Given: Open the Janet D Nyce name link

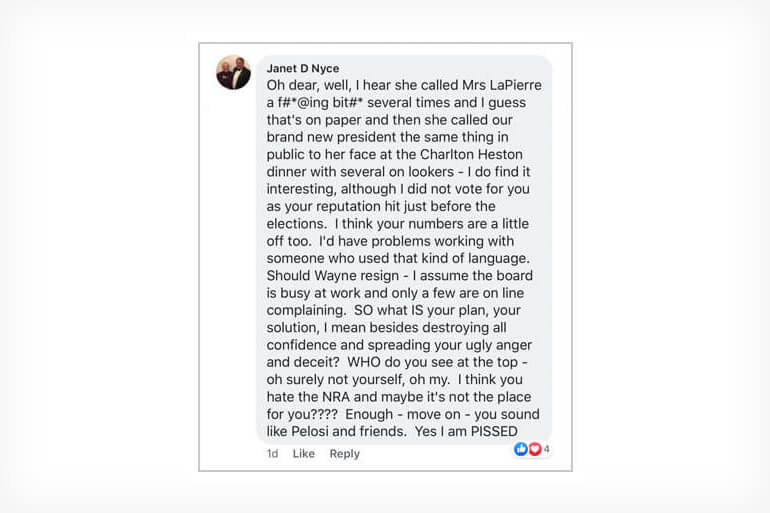Looking at the screenshot, I should point(302,68).
